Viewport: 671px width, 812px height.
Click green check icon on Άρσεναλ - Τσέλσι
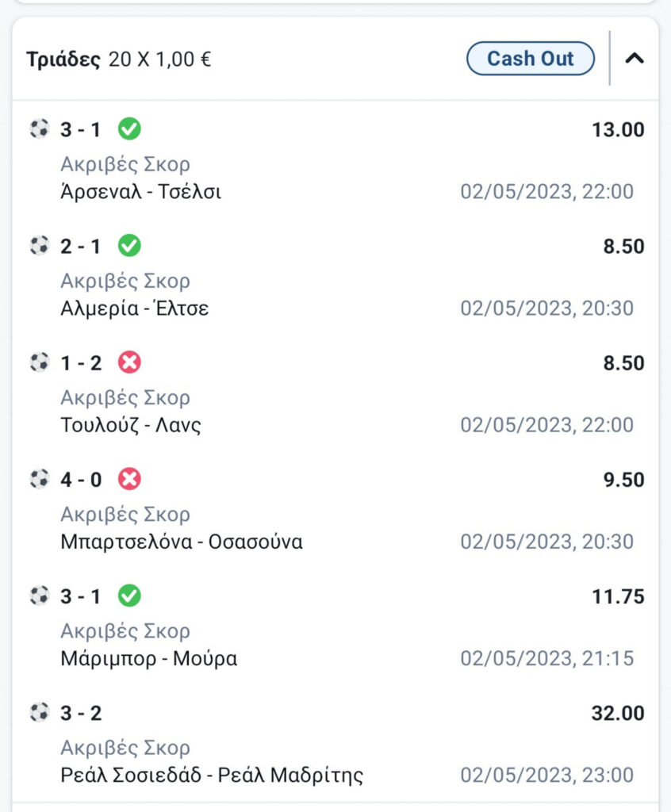click(x=129, y=128)
